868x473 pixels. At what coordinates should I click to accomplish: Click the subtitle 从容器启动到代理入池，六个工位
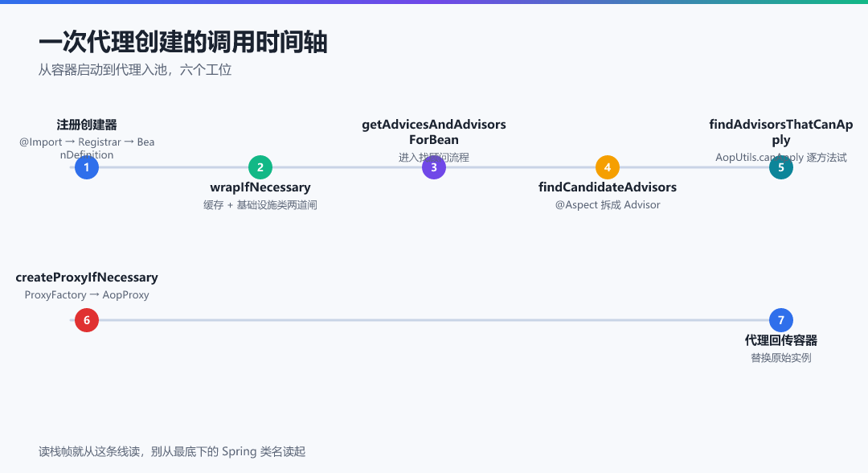[135, 70]
